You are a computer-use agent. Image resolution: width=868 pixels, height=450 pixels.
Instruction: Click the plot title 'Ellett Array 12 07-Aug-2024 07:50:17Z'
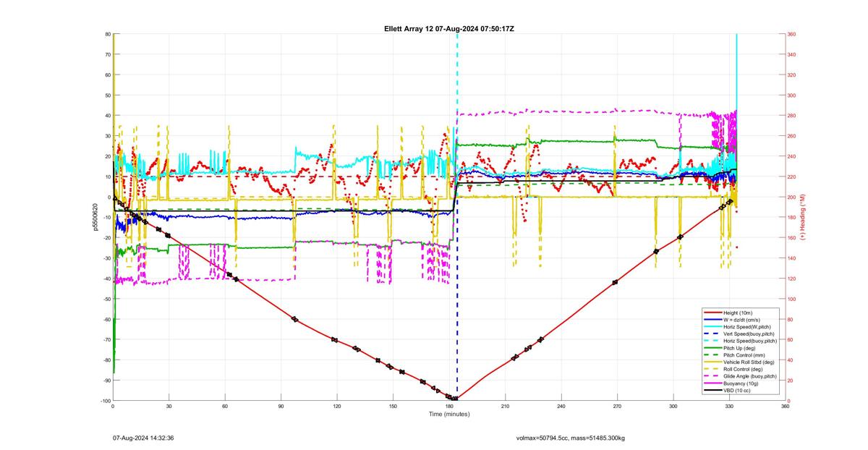pyautogui.click(x=449, y=28)
